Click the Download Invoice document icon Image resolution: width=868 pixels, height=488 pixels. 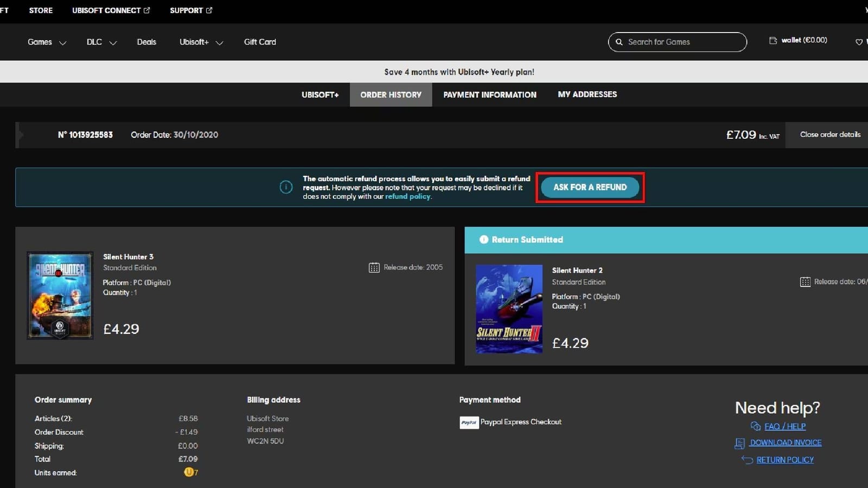(741, 443)
